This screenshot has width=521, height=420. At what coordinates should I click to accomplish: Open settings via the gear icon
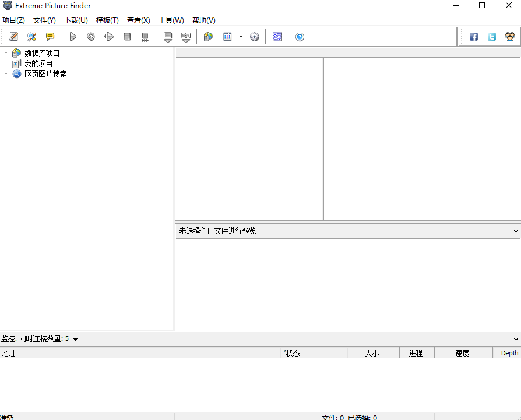[255, 37]
